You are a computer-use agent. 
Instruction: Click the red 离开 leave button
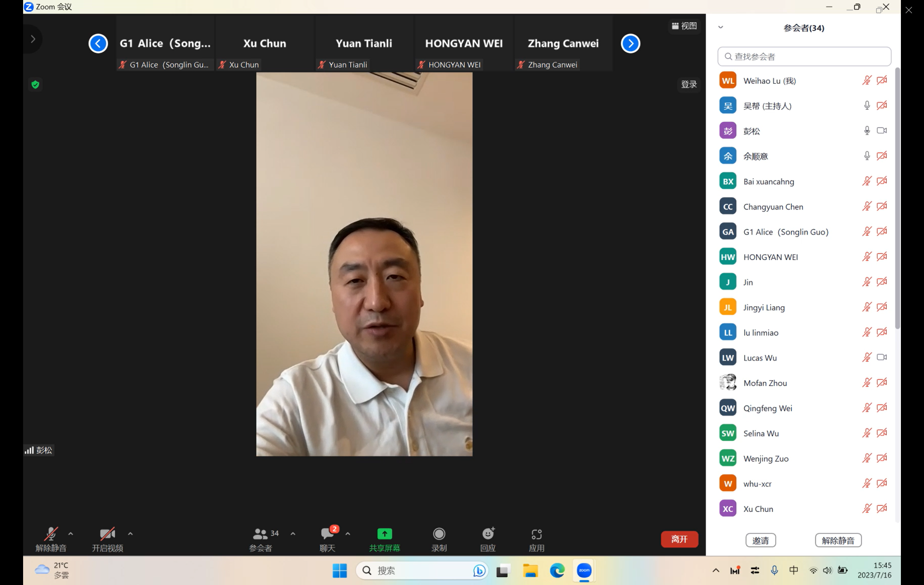pyautogui.click(x=679, y=539)
